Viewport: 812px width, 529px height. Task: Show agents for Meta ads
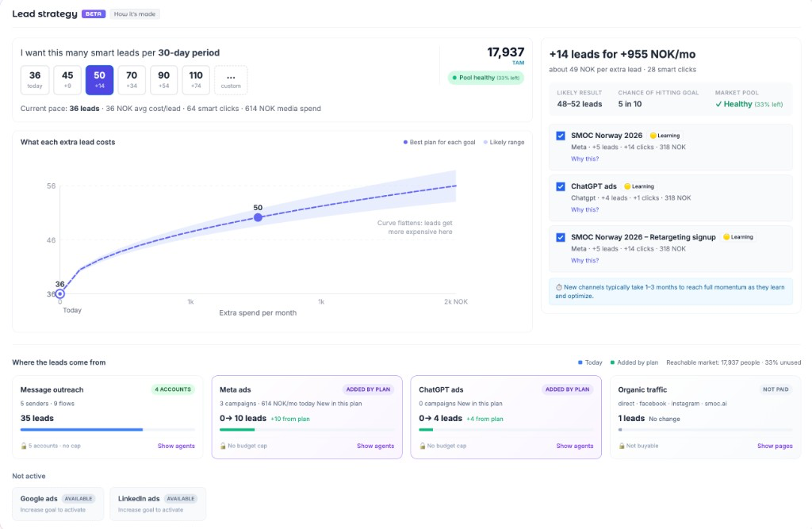(375, 446)
